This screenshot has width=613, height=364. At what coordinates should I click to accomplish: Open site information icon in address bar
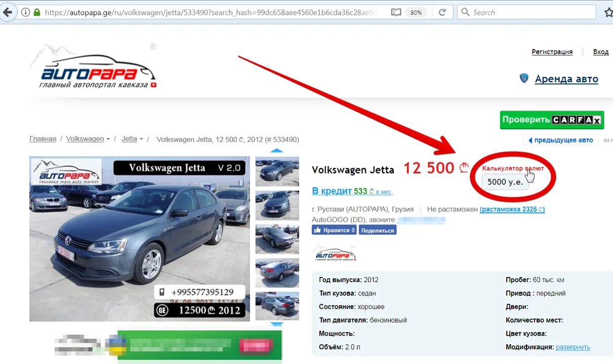[x=26, y=12]
